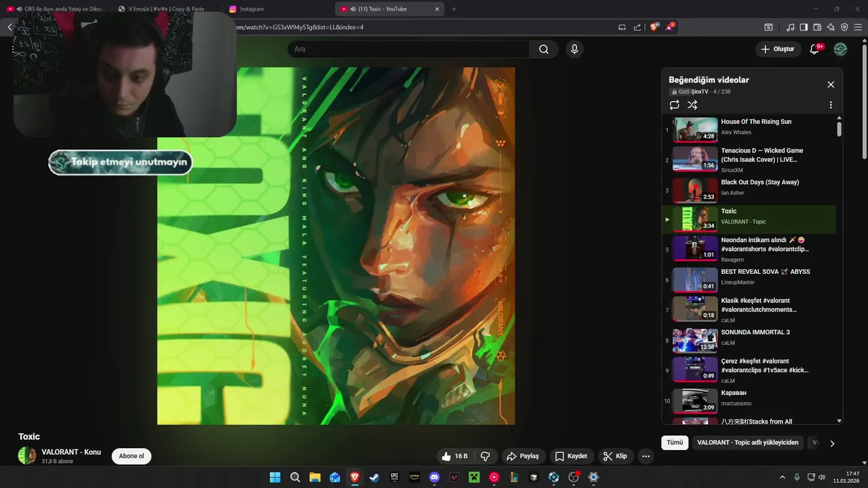
Task: Select the Tümü filter chip
Action: [675, 443]
